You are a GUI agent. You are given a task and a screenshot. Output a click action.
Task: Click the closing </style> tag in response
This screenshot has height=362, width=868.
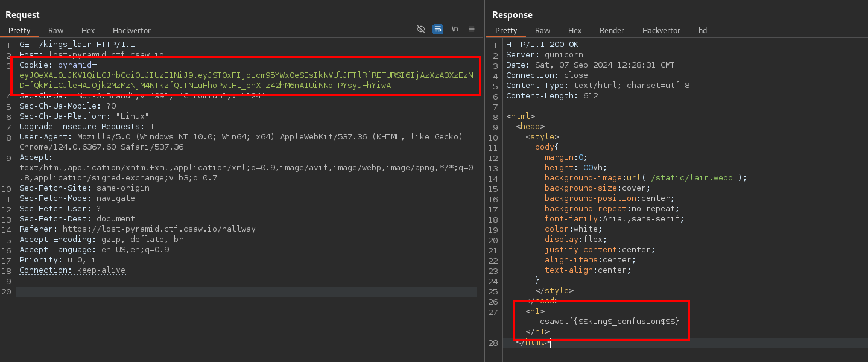[554, 291]
